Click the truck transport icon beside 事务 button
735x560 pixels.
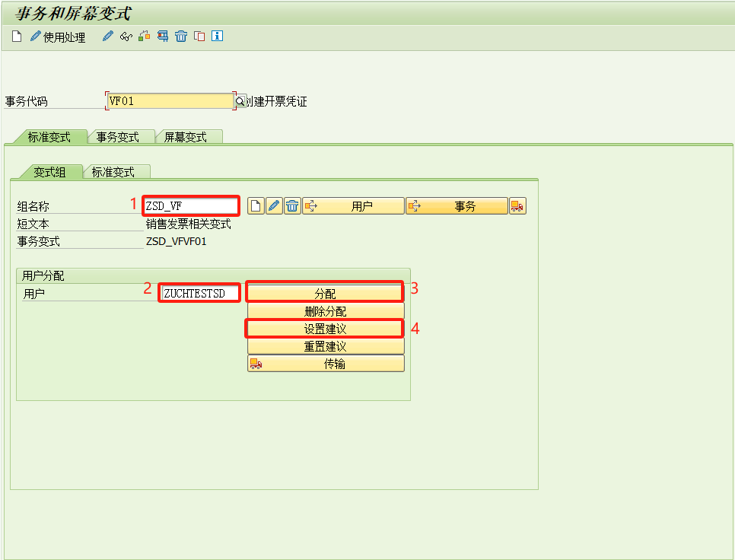pyautogui.click(x=517, y=205)
